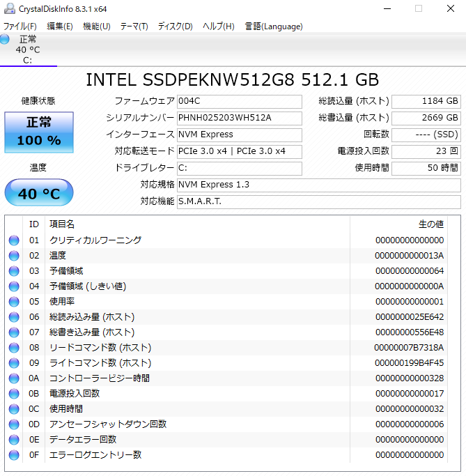Click the 生の値 column header
Image resolution: width=466 pixels, height=476 pixels.
click(398, 224)
